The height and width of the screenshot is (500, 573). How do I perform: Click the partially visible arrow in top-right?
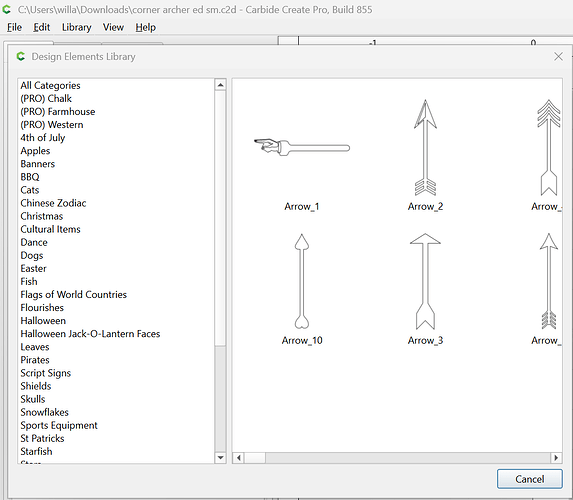click(x=549, y=148)
